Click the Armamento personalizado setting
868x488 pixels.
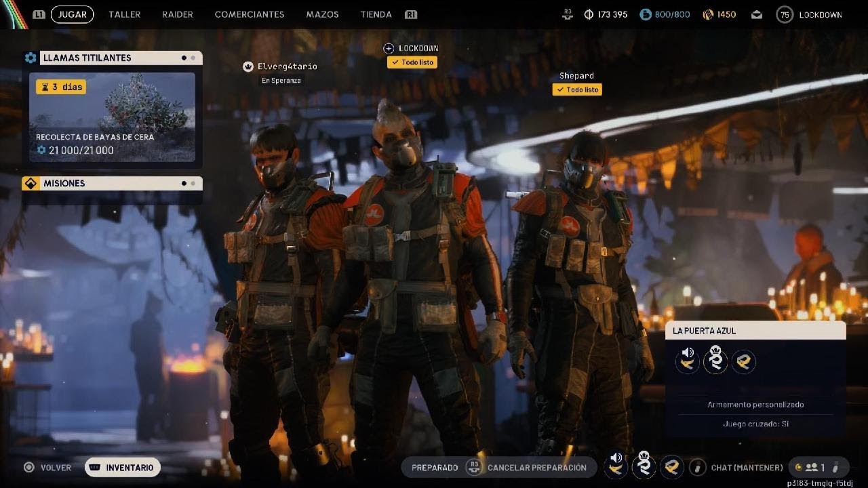[x=755, y=405]
